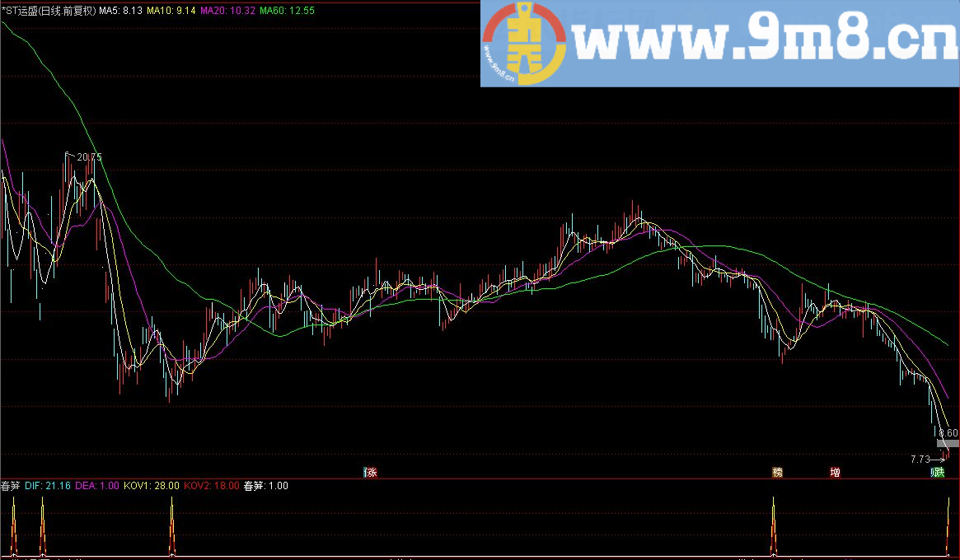This screenshot has height=560, width=960.
Task: Click the KOV2: 18.00 value label
Action: 211,486
